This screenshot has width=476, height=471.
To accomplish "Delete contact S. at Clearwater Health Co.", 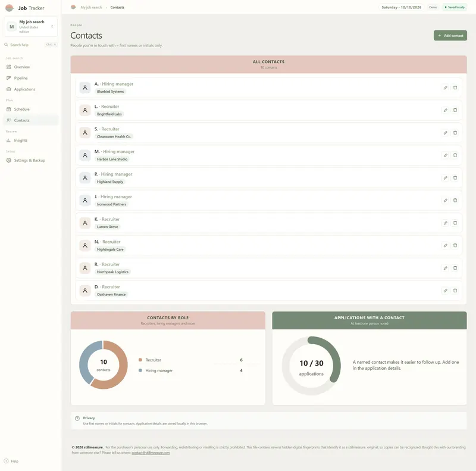I will point(455,133).
